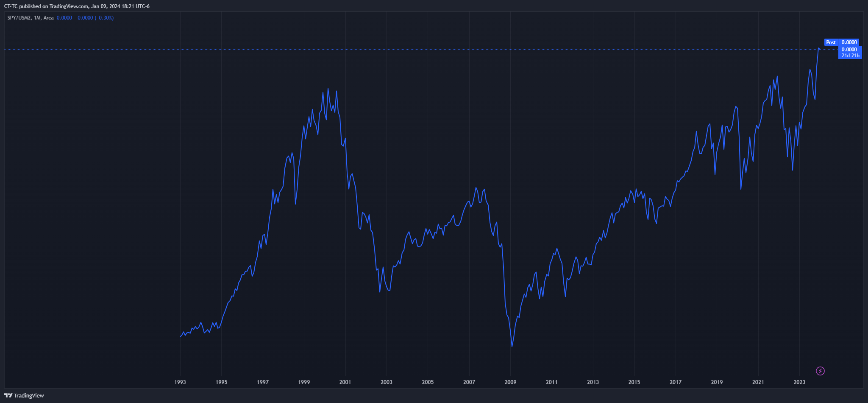The height and width of the screenshot is (403, 868).
Task: Click the 1997 year label on time axis
Action: click(263, 382)
